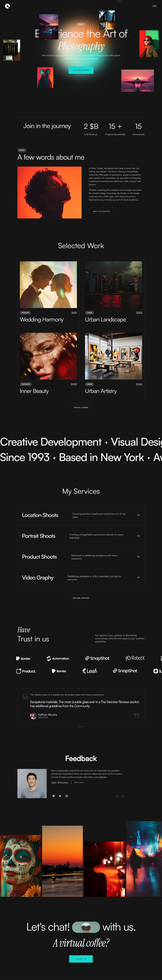Click the Automation brand logo
This screenshot has height=980, width=162.
tap(58, 659)
